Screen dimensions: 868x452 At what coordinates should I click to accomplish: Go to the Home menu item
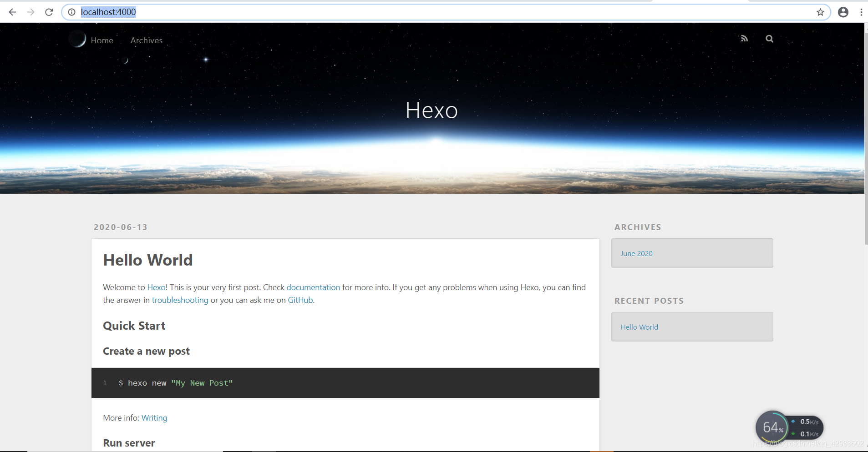point(102,40)
